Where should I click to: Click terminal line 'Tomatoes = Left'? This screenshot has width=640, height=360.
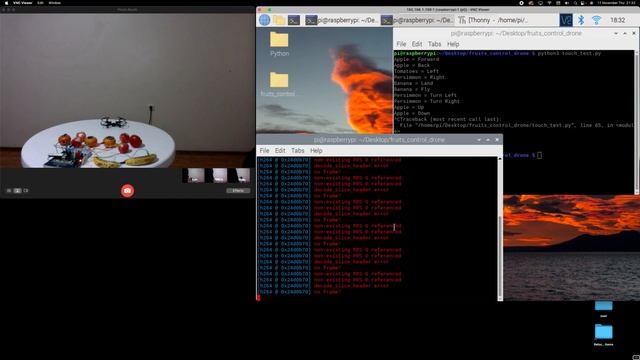[416, 71]
